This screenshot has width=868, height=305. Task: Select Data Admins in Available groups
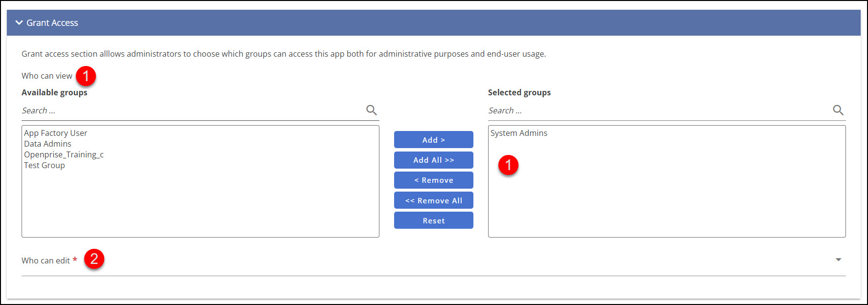(x=48, y=144)
